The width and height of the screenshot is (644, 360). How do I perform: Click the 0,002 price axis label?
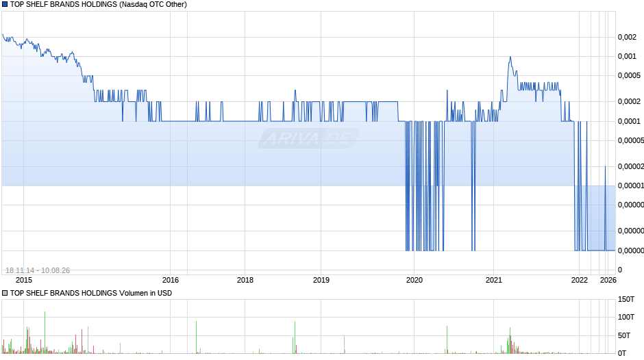(627, 38)
